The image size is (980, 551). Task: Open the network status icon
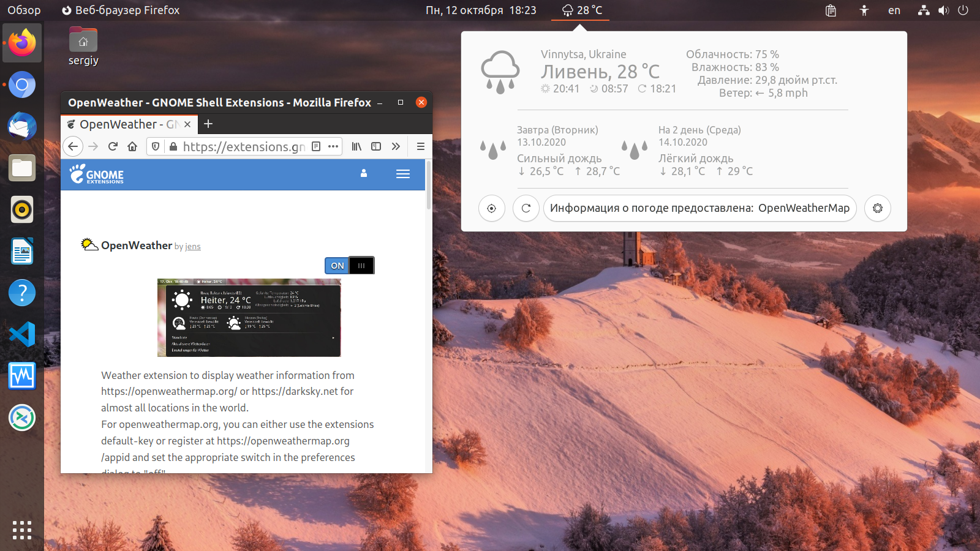click(x=924, y=10)
